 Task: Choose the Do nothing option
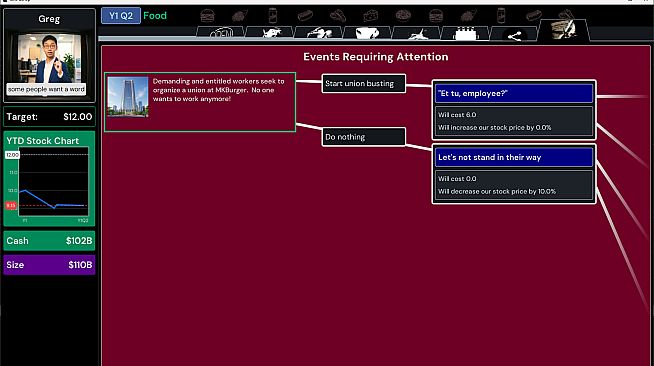pos(364,137)
